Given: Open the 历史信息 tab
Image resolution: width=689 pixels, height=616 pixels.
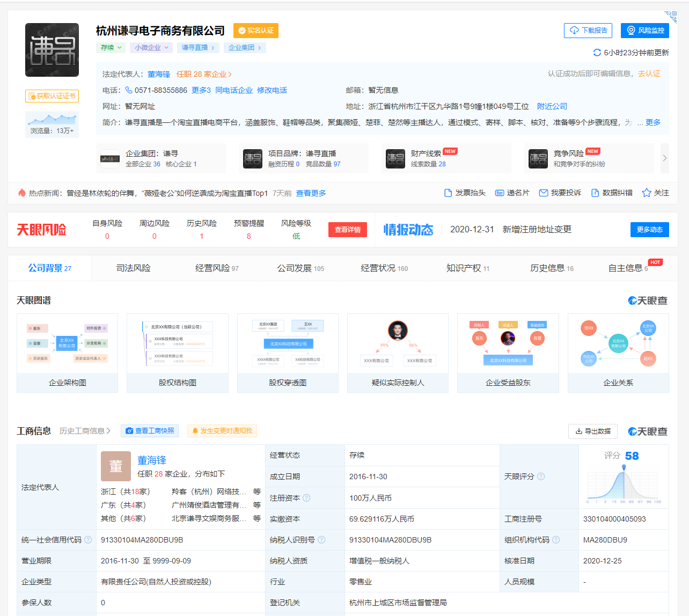Looking at the screenshot, I should [552, 268].
